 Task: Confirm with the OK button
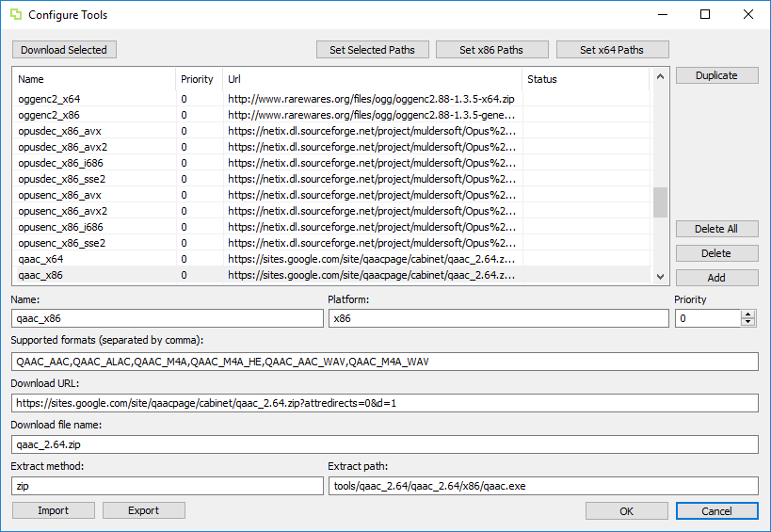pyautogui.click(x=626, y=511)
